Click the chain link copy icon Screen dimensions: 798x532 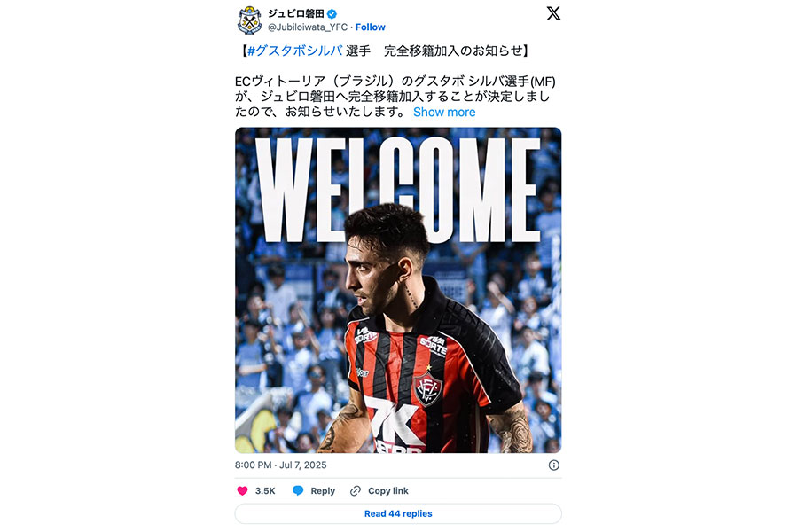pyautogui.click(x=356, y=490)
